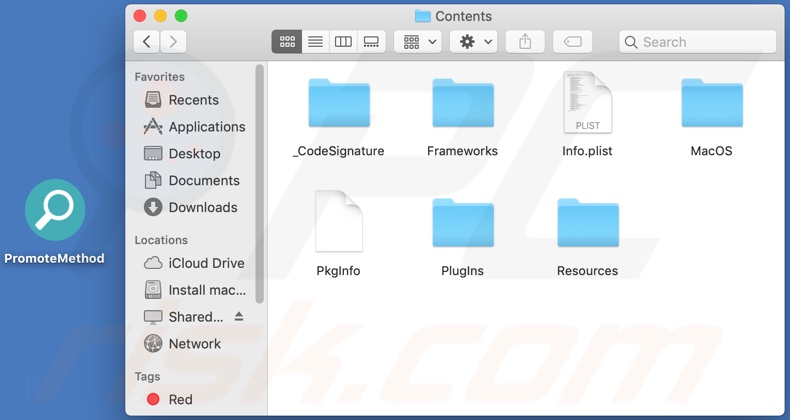Select the Install mac... volume
Screen dimensions: 790x420
pyautogui.click(x=194, y=290)
